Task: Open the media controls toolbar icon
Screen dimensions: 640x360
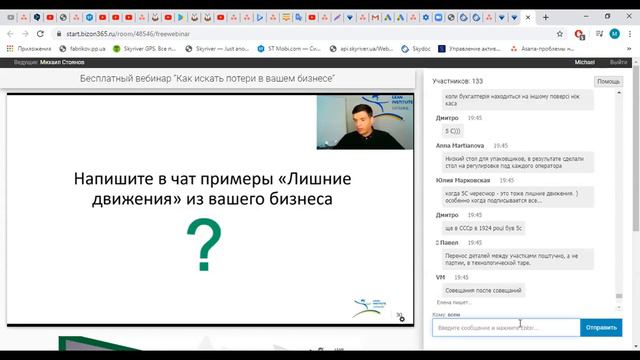Action: [x=599, y=34]
